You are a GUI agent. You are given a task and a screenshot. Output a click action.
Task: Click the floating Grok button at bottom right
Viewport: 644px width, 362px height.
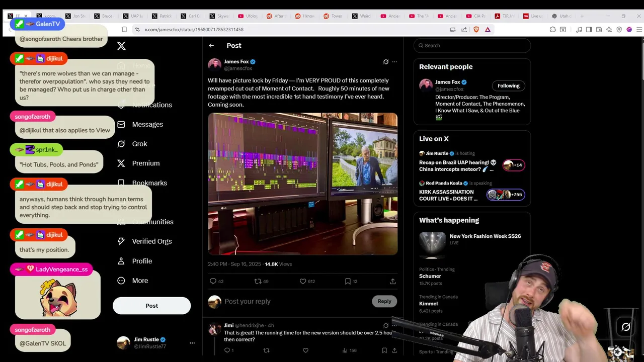(625, 327)
